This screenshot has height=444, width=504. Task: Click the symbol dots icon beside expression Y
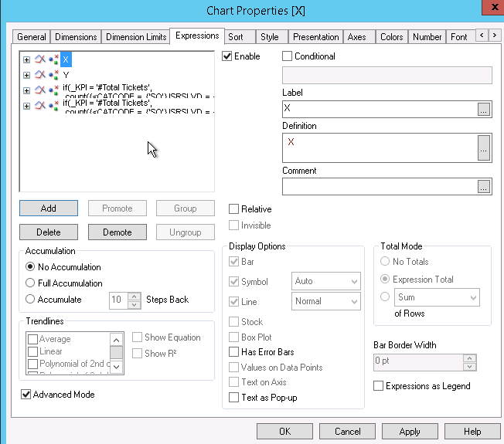click(53, 75)
